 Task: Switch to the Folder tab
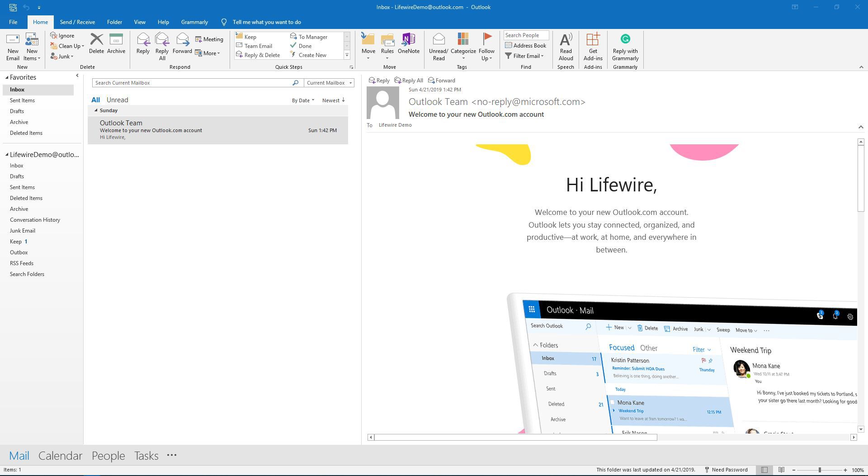click(x=114, y=22)
